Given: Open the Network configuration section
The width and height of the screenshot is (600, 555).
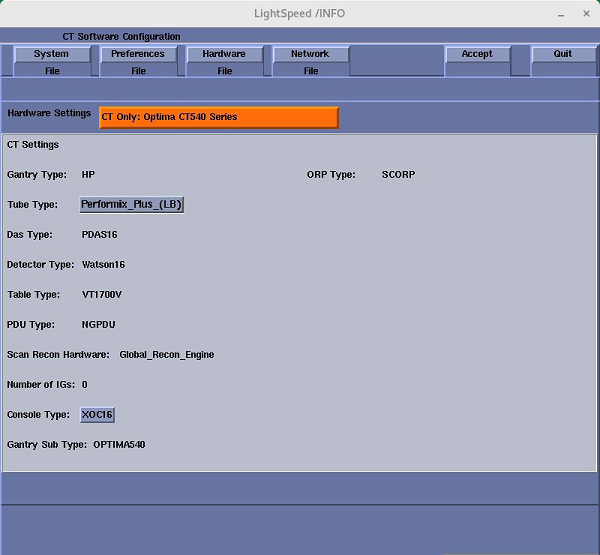Looking at the screenshot, I should [x=310, y=54].
